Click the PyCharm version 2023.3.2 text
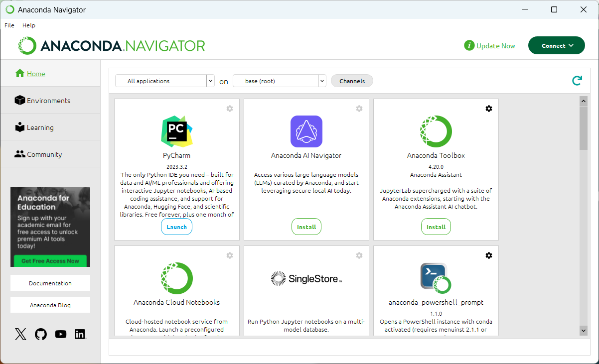The height and width of the screenshot is (364, 599). point(177,167)
